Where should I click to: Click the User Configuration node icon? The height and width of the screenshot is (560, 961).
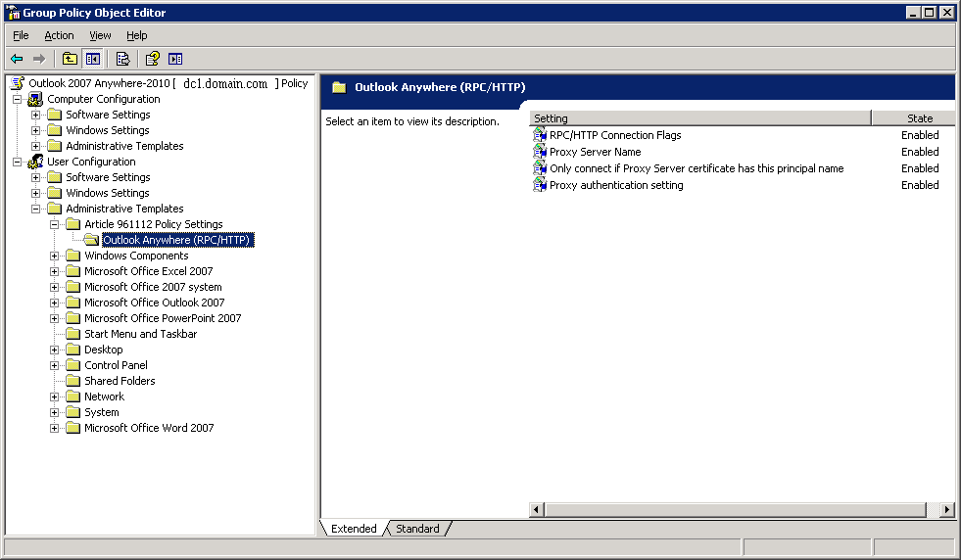pos(35,162)
